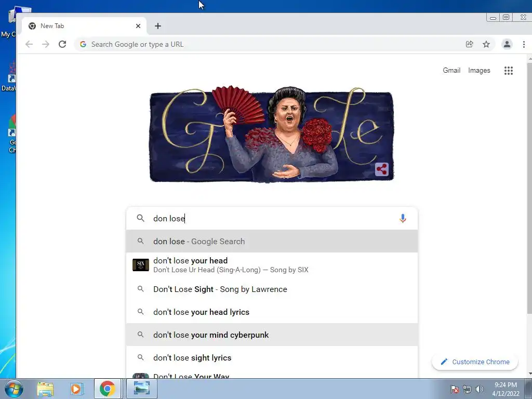Choose 'Don't Lose Sight - Song by Lawrence'

[x=272, y=289]
